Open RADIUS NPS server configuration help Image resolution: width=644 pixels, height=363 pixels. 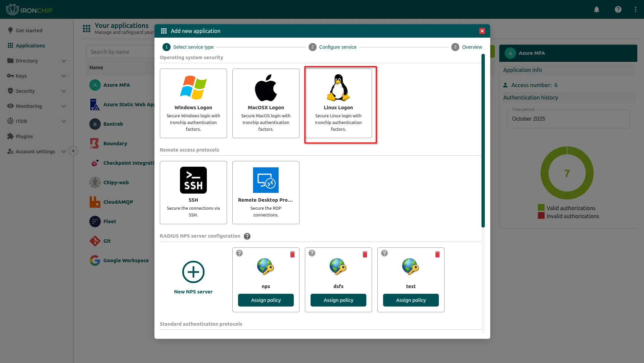click(247, 236)
